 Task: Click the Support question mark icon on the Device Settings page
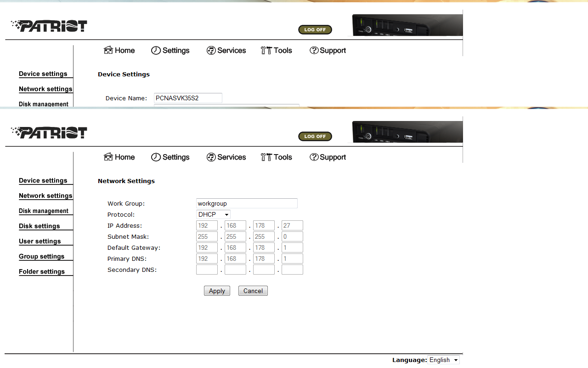pos(314,50)
